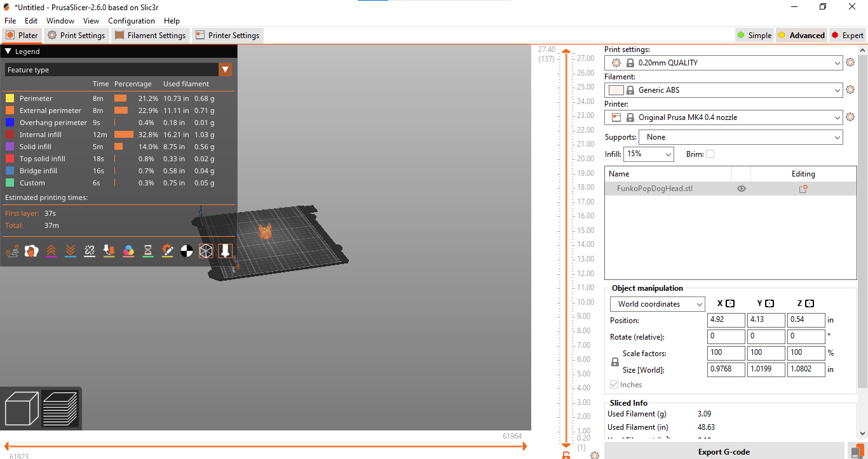Toggle Center of gravity icon
Viewport: 868px width, 459px height.
click(186, 251)
